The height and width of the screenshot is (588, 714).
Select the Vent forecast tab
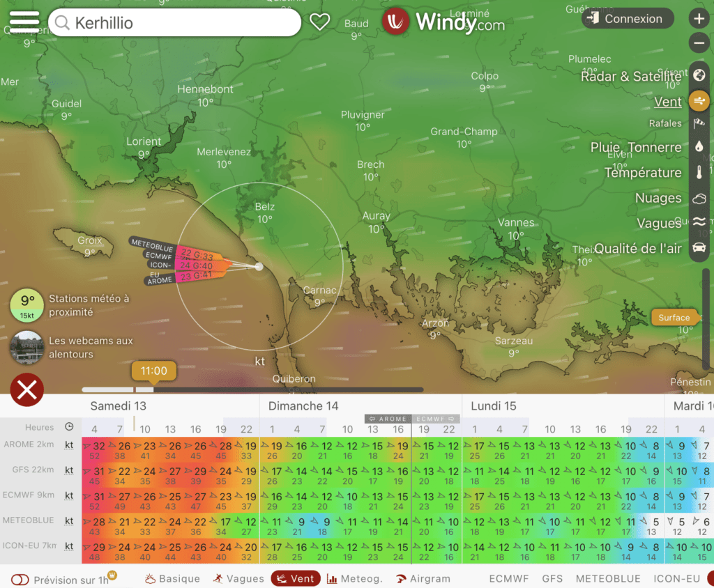[296, 579]
